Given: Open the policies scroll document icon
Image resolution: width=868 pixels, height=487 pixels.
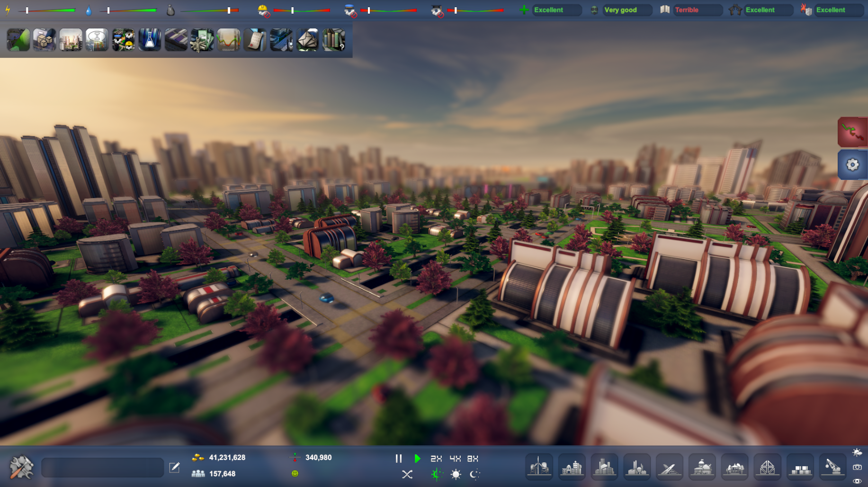Looking at the screenshot, I should (255, 40).
